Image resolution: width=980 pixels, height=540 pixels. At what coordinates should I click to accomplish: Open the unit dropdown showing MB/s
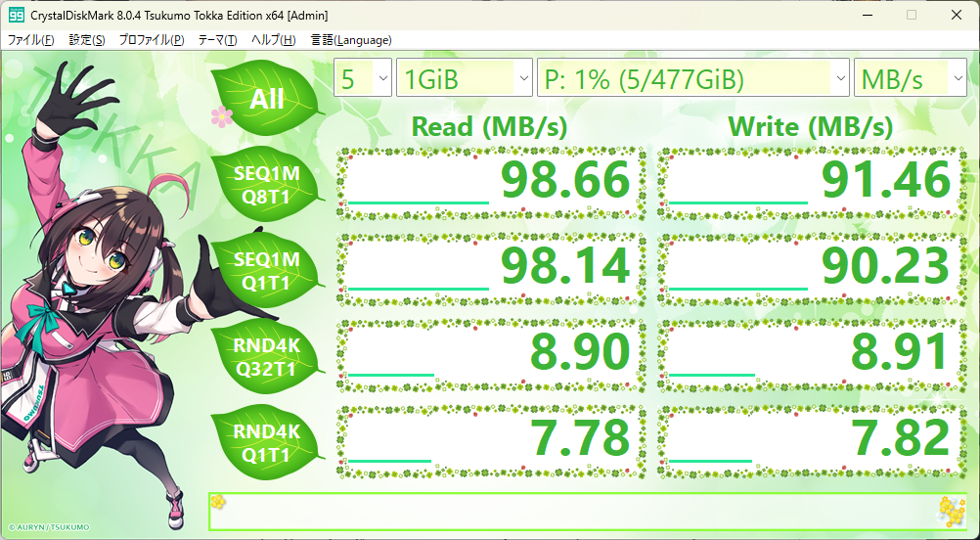coord(910,77)
